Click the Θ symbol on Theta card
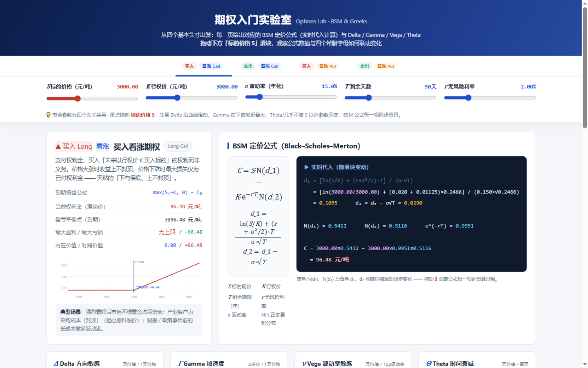588x368 pixels. coord(429,364)
